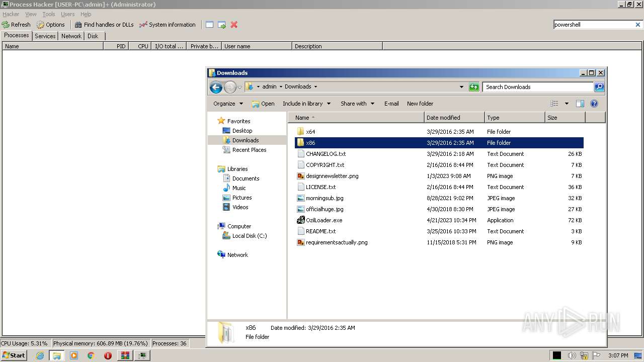Click the Search Downloads field
This screenshot has height=362, width=644.
(x=538, y=87)
